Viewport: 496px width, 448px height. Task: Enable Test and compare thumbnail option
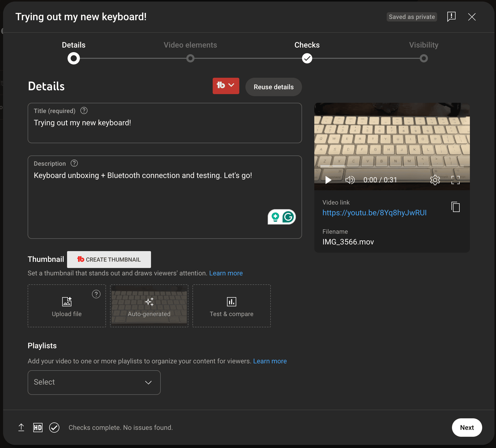[x=231, y=306]
